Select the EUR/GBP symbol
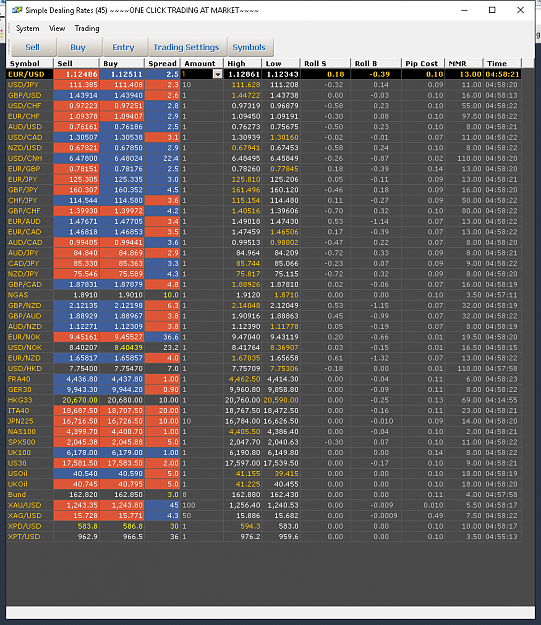This screenshot has width=541, height=625. pyautogui.click(x=24, y=169)
